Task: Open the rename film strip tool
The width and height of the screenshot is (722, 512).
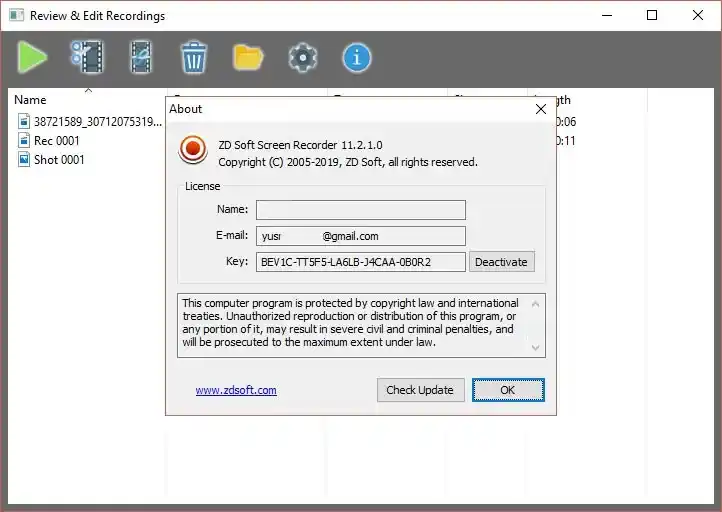Action: pyautogui.click(x=141, y=57)
